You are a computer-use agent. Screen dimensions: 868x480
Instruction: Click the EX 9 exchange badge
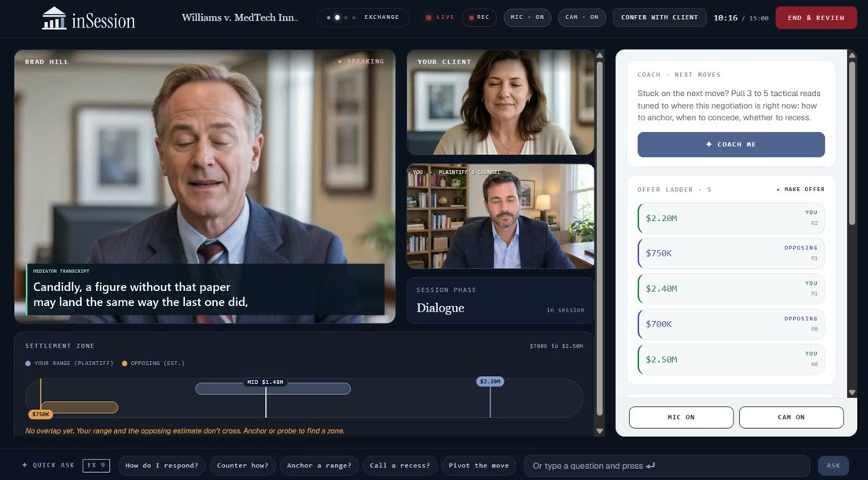(x=97, y=466)
